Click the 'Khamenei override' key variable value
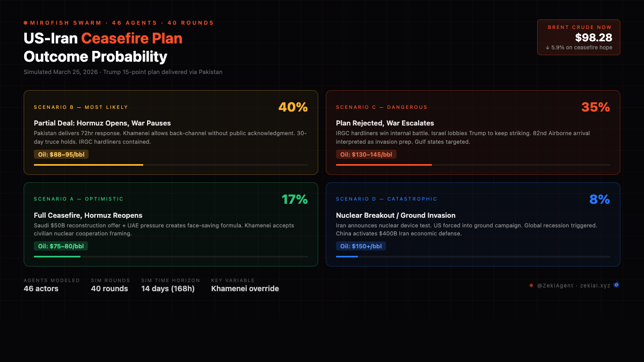 tap(245, 289)
